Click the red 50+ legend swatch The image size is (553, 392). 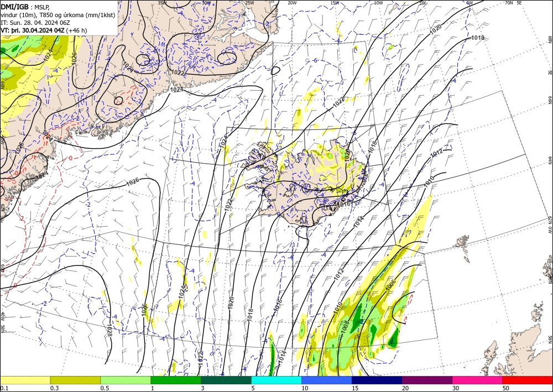pyautogui.click(x=528, y=380)
